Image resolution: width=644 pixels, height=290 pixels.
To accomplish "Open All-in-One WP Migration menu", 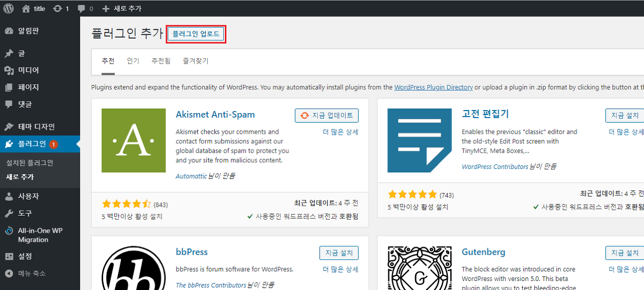I will coord(40,235).
